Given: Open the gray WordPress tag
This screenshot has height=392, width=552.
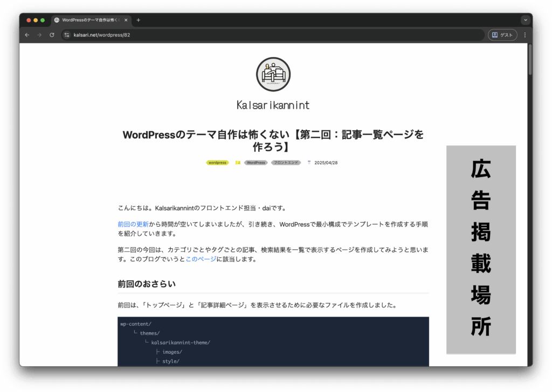Looking at the screenshot, I should click(x=256, y=163).
